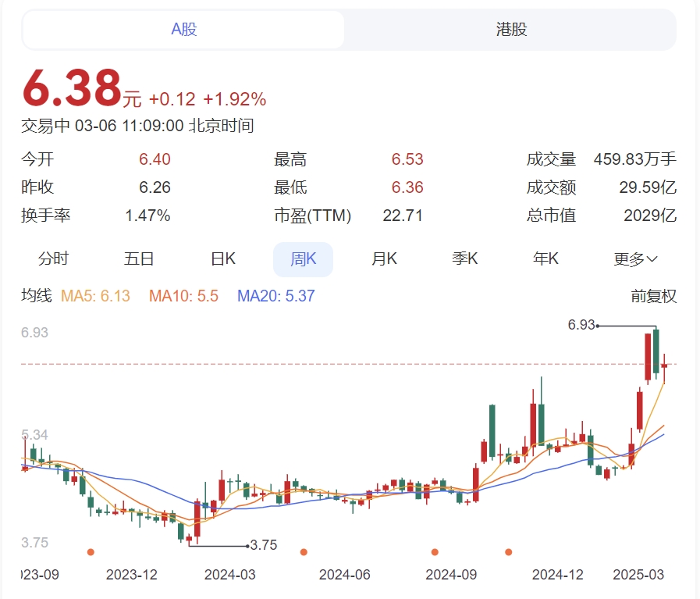Image resolution: width=700 pixels, height=599 pixels.
Task: Select the 周K chart view
Action: [303, 259]
